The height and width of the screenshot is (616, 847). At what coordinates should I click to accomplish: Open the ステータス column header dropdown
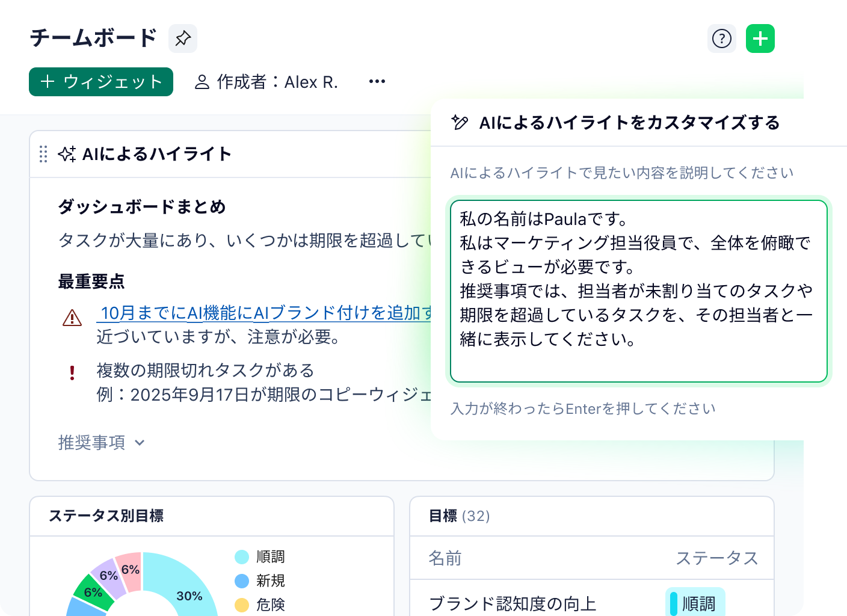[717, 558]
